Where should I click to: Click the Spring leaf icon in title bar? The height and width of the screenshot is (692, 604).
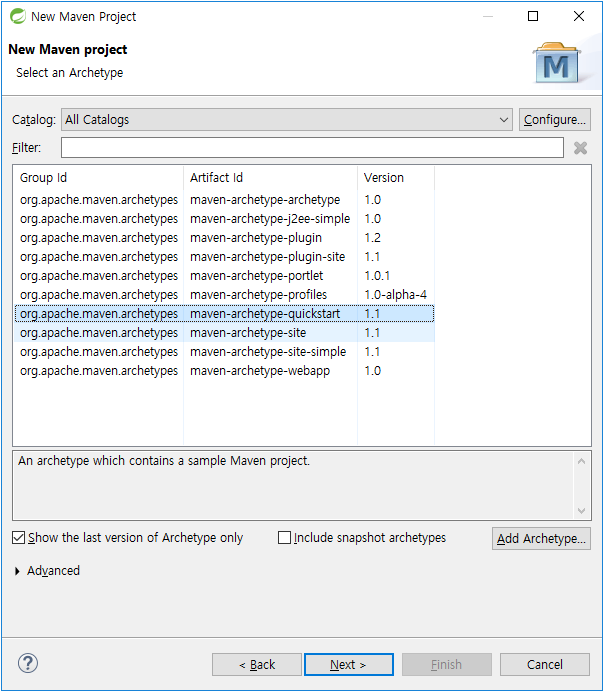click(18, 16)
